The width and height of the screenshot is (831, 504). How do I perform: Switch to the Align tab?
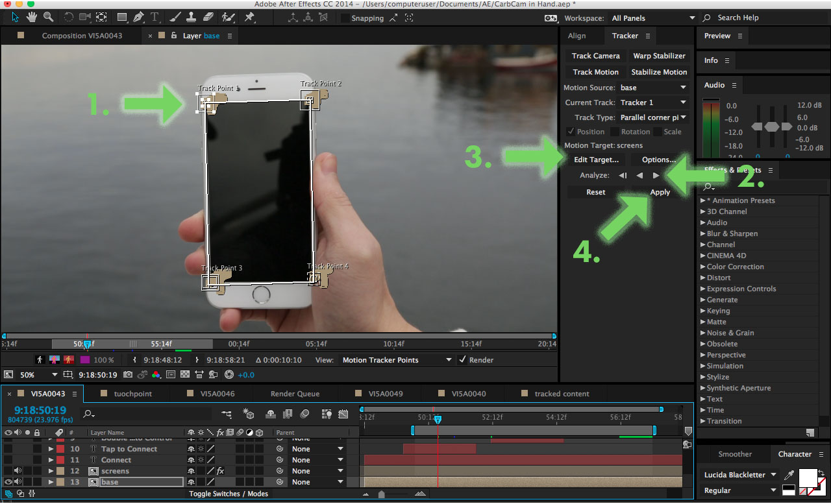coord(577,36)
